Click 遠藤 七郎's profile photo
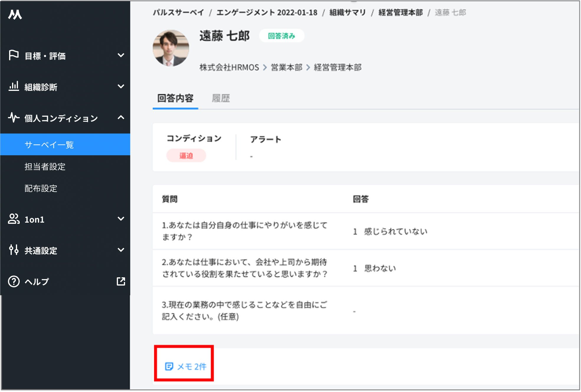The width and height of the screenshot is (581, 392). coord(171,48)
